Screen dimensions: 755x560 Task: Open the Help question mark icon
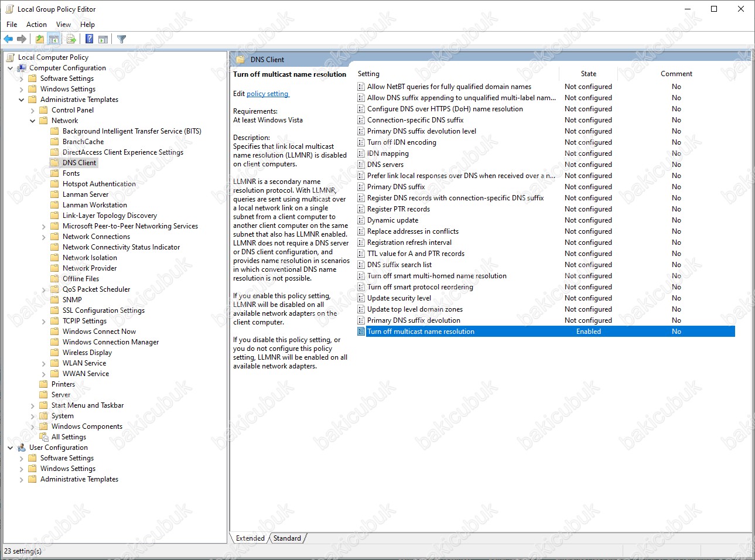pos(89,39)
